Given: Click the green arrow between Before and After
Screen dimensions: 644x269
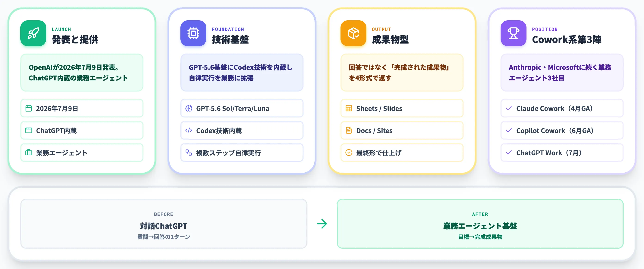Looking at the screenshot, I should click(x=322, y=223).
